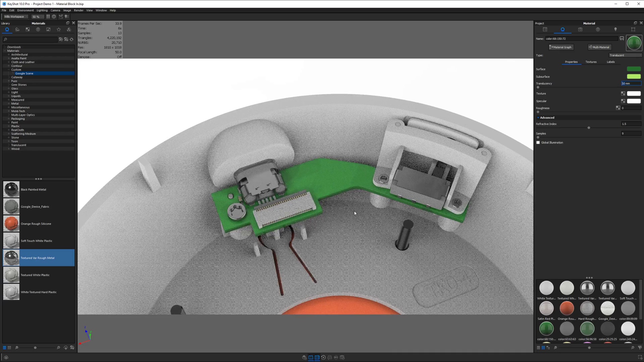Open the material Type Translucent dropdown
Viewport: 644px width, 362px height.
625,55
